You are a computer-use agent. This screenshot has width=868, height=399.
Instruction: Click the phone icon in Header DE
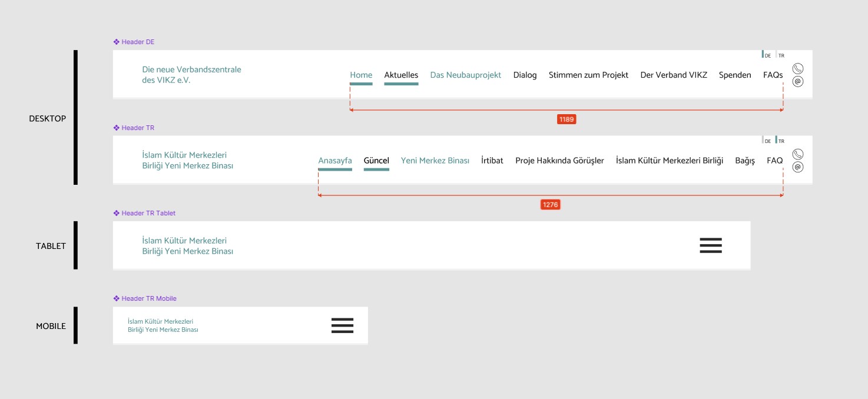click(798, 69)
